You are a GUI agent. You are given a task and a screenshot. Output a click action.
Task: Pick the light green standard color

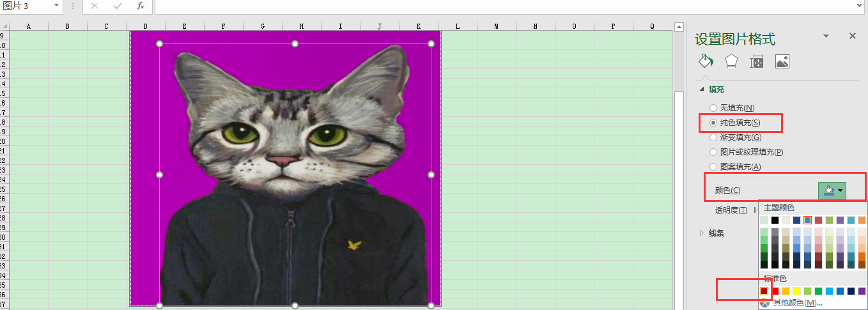pyautogui.click(x=808, y=291)
